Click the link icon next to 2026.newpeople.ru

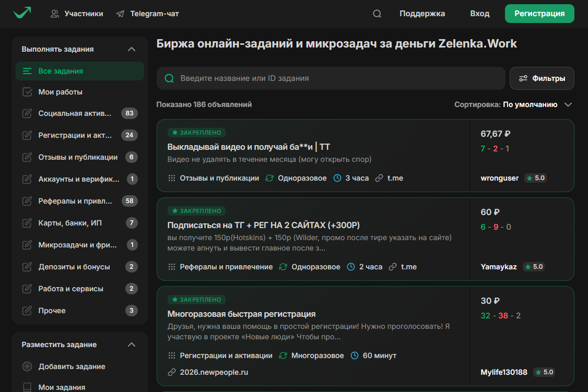point(172,372)
